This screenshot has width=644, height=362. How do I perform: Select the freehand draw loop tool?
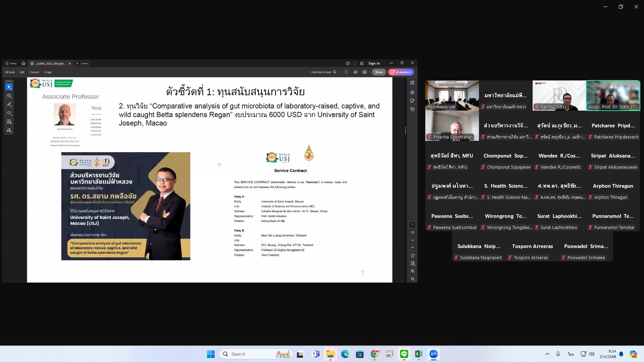[9, 113]
